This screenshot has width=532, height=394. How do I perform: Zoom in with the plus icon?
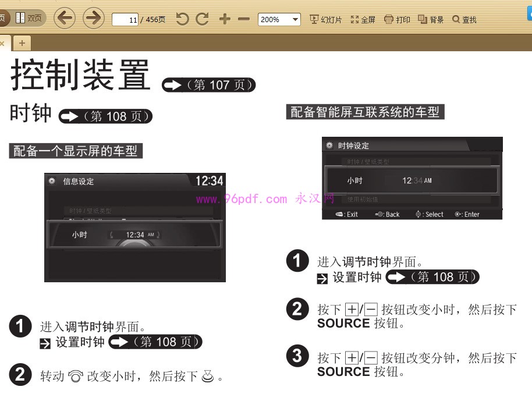tap(224, 18)
